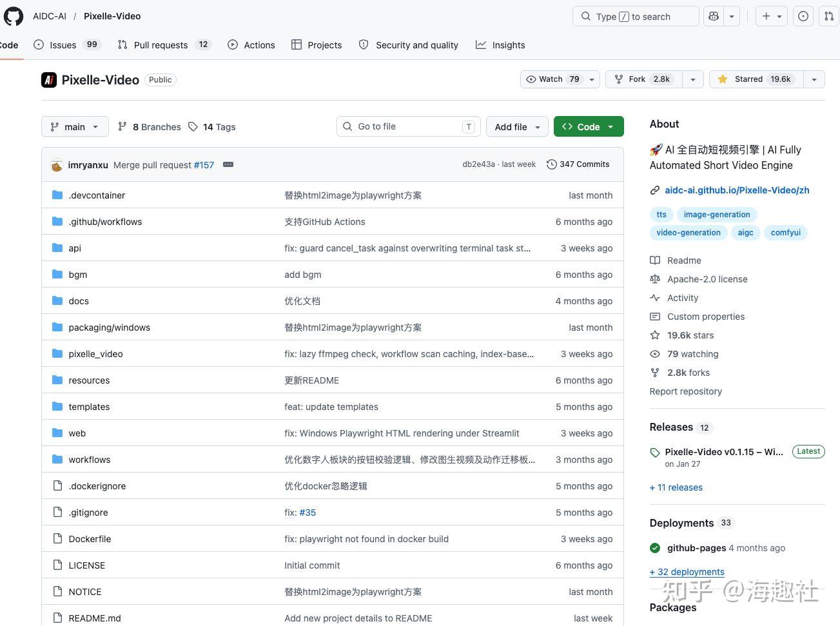
Task: Open imryanxu's avatar in the commit row
Action: [57, 165]
